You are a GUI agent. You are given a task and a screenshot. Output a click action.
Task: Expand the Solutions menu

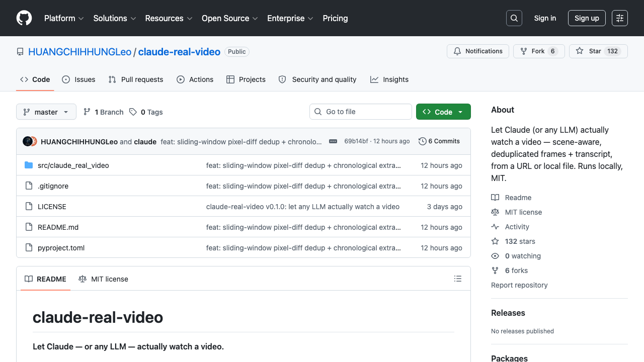115,18
